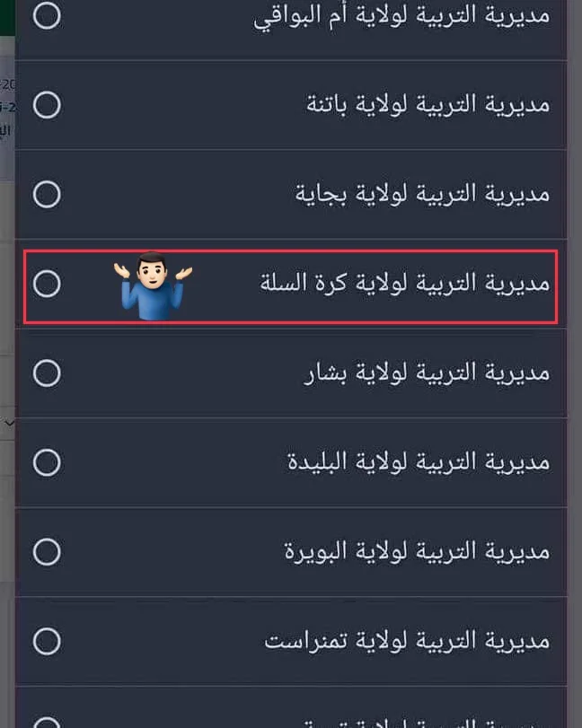
Task: Click the label مديرية التربية لولاية باتنة
Action: click(428, 105)
